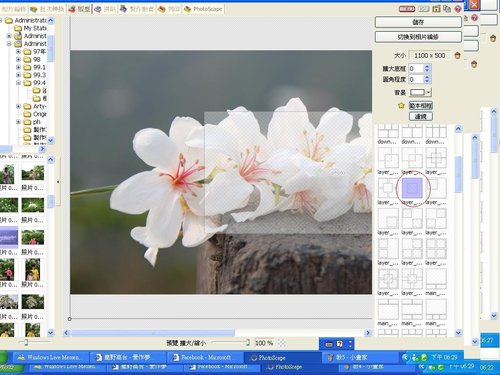Click the folder tree scroll right arrow

point(42,149)
